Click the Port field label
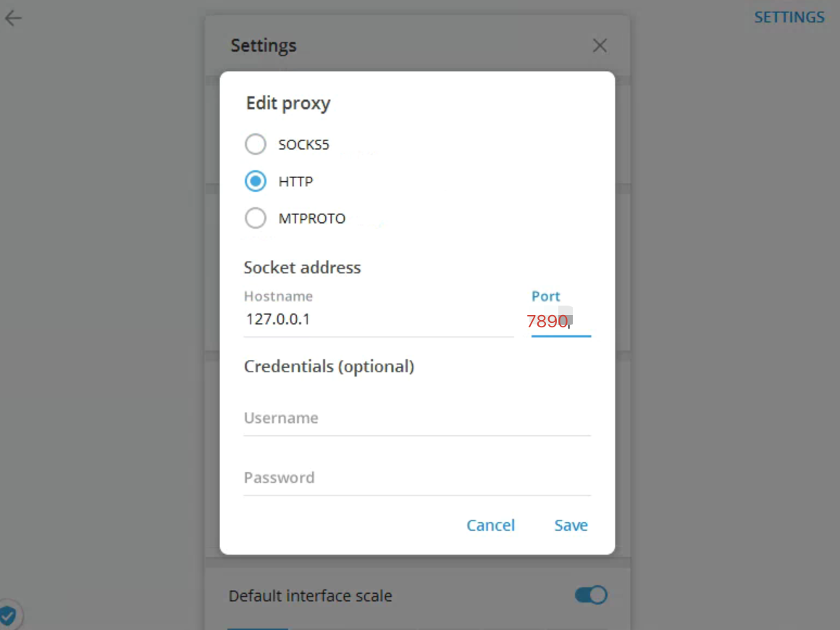The height and width of the screenshot is (630, 840). coord(546,296)
